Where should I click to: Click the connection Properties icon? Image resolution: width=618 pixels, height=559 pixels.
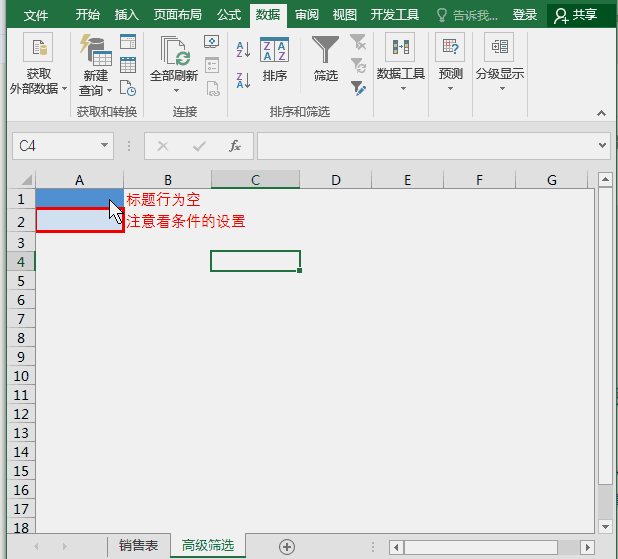pyautogui.click(x=212, y=65)
